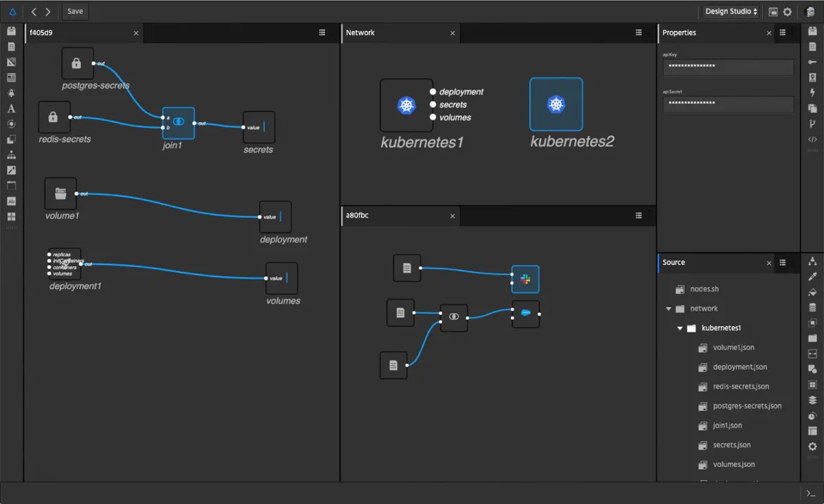Click the layers stack icon in right sidebar

click(x=812, y=400)
